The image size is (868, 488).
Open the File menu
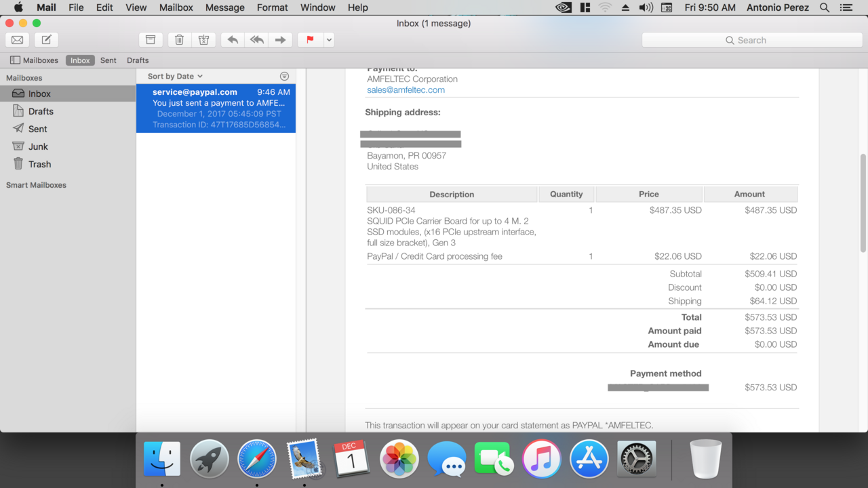(x=76, y=7)
